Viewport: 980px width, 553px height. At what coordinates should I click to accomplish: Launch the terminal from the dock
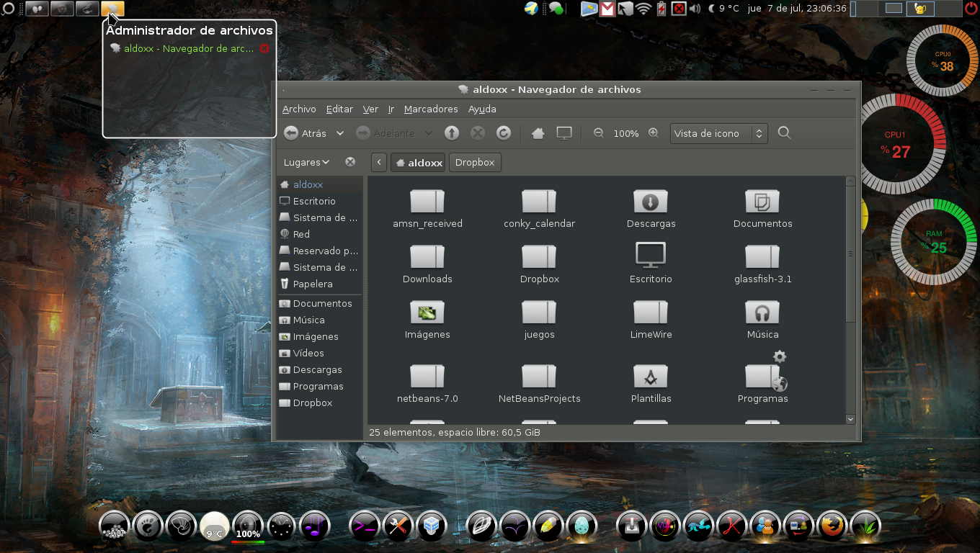pos(364,526)
